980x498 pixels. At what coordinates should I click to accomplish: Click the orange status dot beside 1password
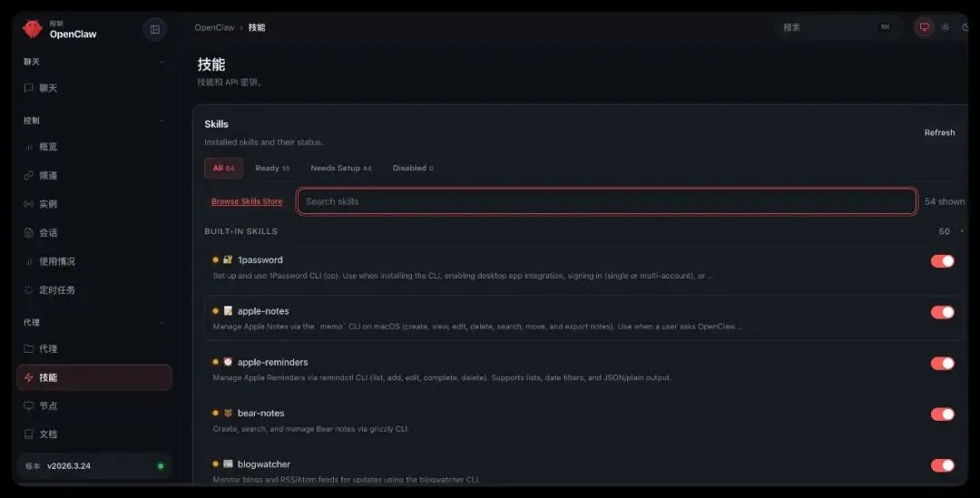click(216, 260)
